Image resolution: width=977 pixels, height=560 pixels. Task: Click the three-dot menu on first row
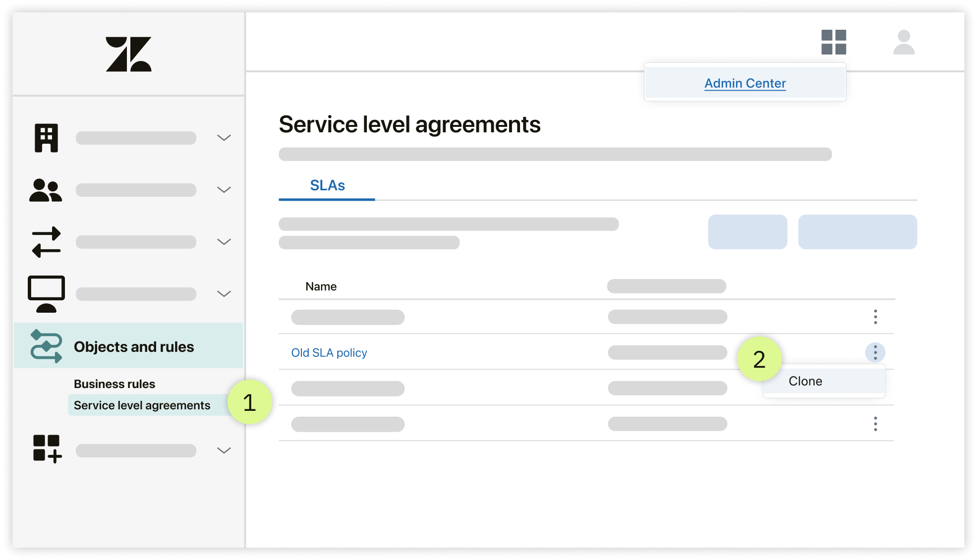(x=875, y=317)
